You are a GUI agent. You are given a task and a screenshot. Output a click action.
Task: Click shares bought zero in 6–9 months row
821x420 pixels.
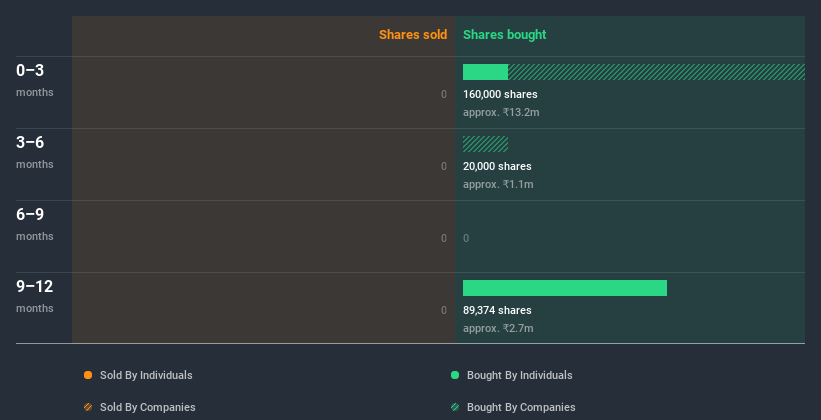tap(466, 238)
